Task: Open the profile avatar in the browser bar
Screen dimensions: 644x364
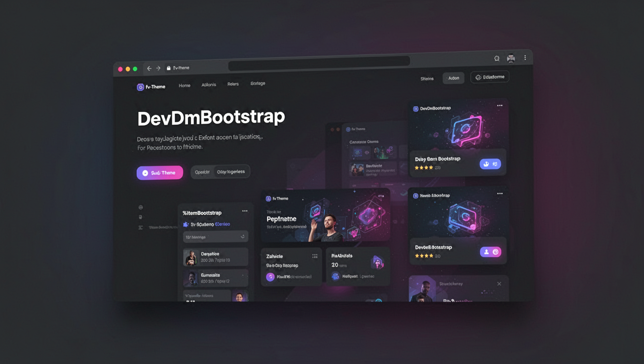Action: click(511, 58)
